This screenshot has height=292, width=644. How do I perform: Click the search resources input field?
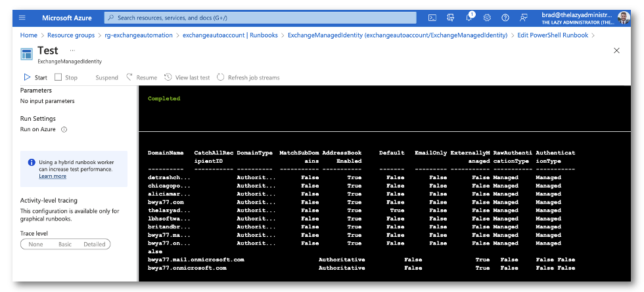click(x=260, y=18)
